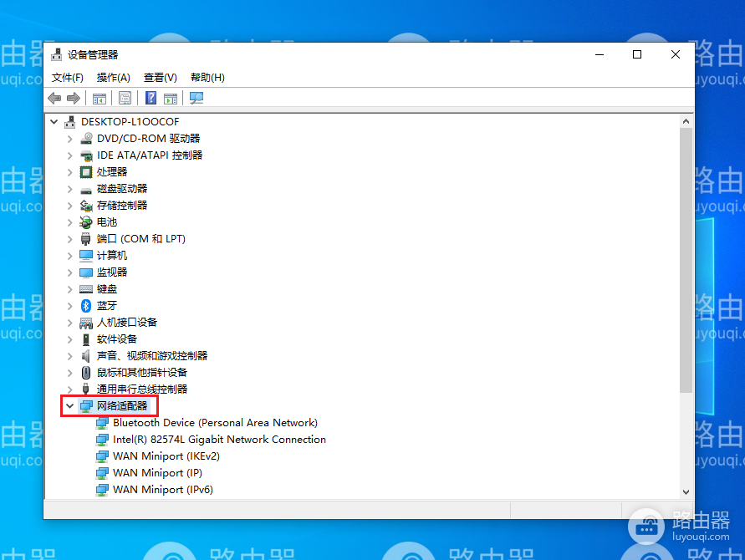The width and height of the screenshot is (745, 560).
Task: Click the show/hide console tree icon
Action: click(x=100, y=99)
